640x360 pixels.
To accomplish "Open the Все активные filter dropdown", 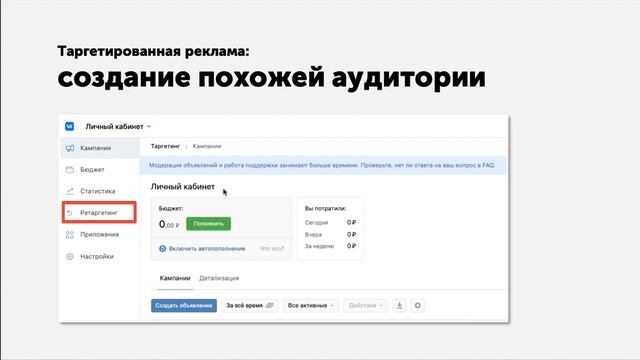I will [310, 306].
